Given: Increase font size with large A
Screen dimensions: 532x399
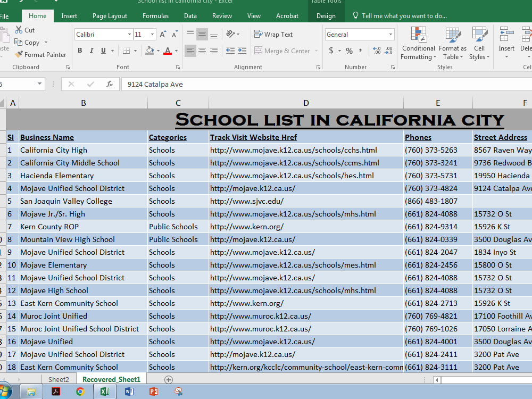Looking at the screenshot, I should pos(163,34).
